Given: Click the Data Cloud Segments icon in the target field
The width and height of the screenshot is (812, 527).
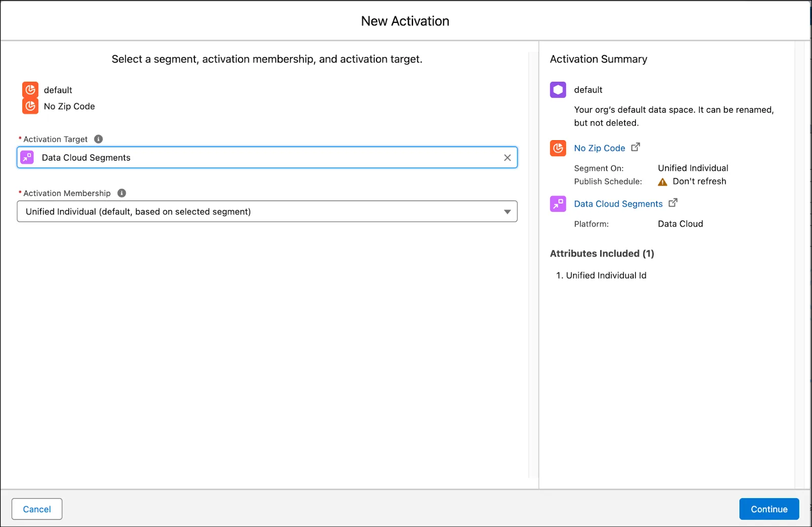Looking at the screenshot, I should [27, 157].
